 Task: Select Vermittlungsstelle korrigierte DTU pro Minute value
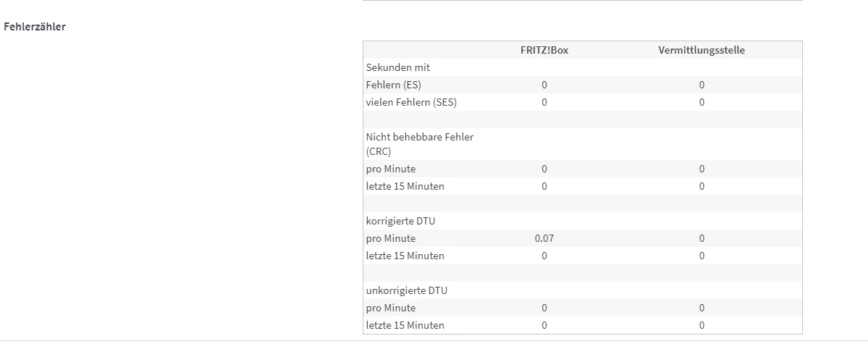pyautogui.click(x=701, y=238)
